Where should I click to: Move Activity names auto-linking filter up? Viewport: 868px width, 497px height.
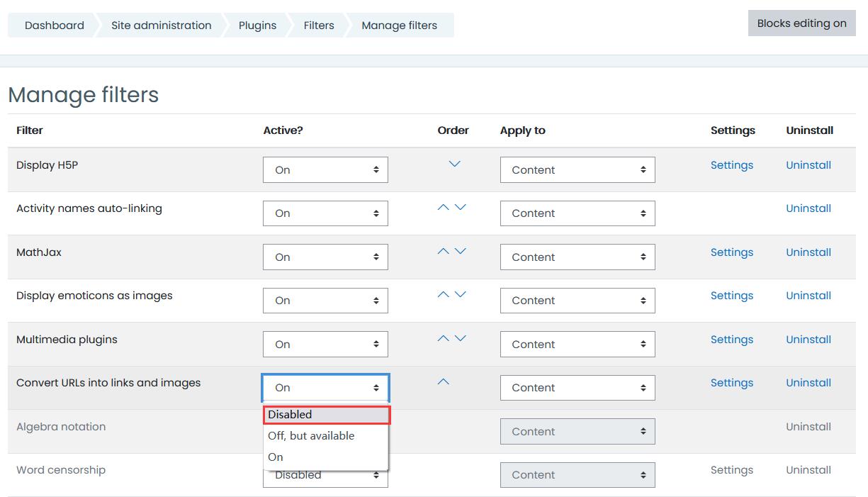tap(444, 208)
